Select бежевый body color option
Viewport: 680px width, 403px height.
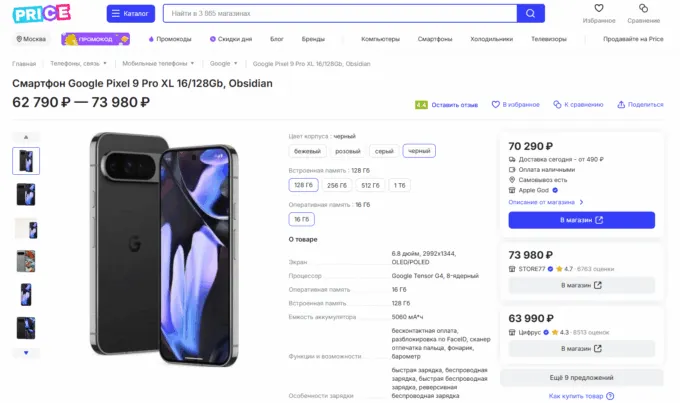point(307,151)
